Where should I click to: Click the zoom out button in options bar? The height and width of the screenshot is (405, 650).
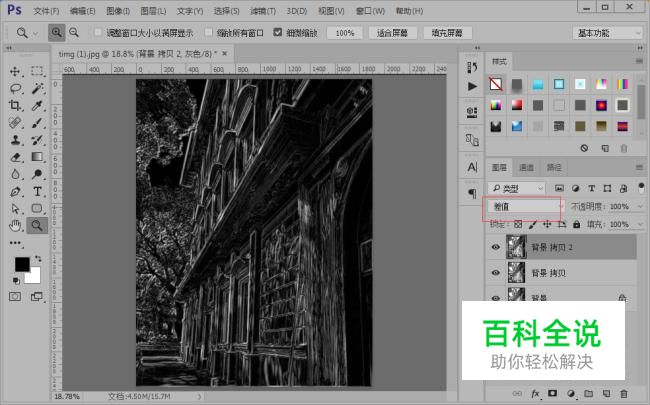click(x=75, y=33)
